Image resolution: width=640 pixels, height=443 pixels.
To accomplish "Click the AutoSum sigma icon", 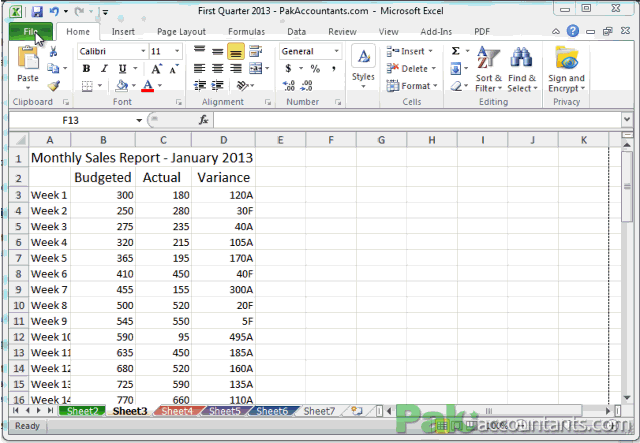I will coord(456,51).
